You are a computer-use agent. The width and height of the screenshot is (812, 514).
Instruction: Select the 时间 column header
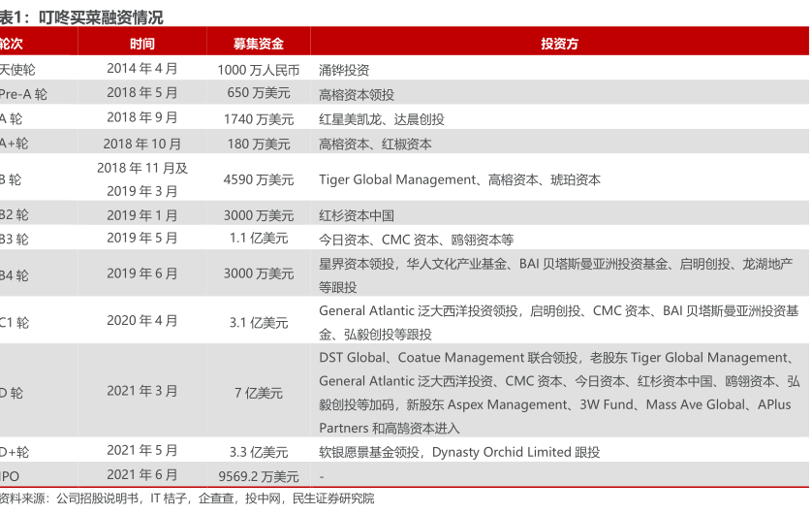coord(141,44)
